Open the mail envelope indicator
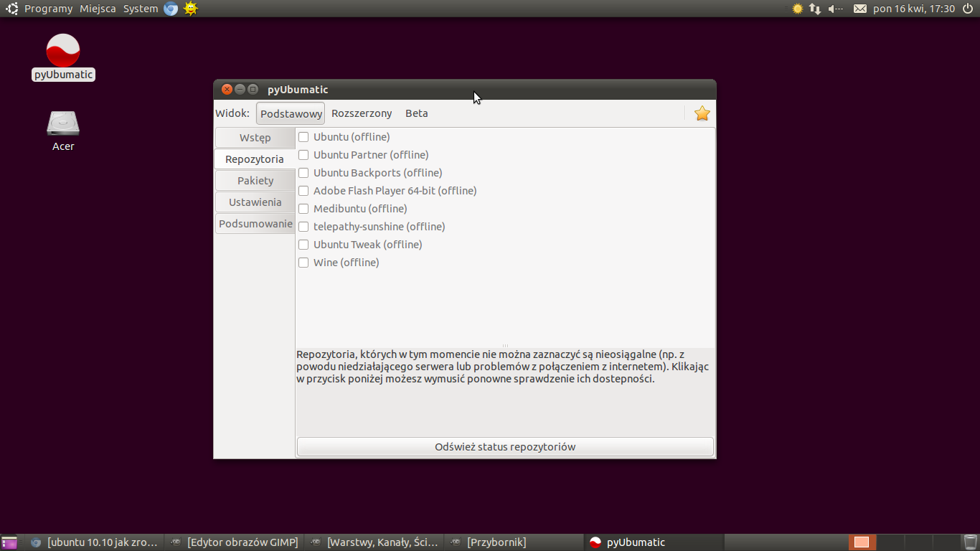The width and height of the screenshot is (980, 551). pos(860,9)
